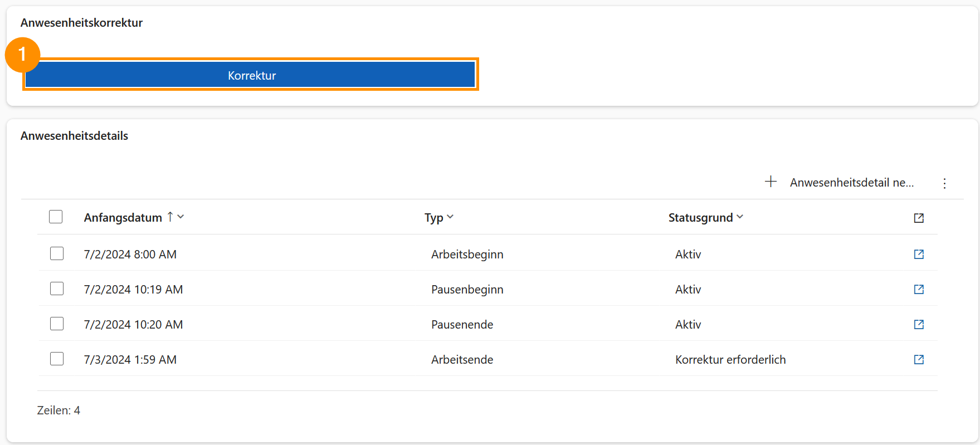Tick the checkbox for the 10:19 AM row
This screenshot has height=445, width=980.
(57, 288)
